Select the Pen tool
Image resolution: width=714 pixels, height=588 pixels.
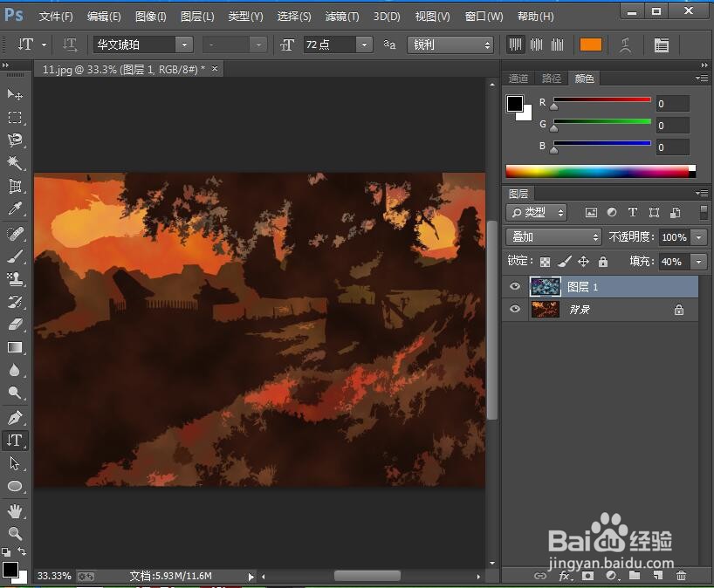coord(15,417)
